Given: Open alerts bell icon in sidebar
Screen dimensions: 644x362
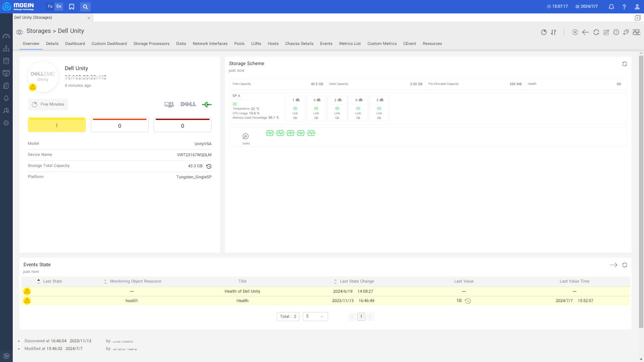Looking at the screenshot, I should click(x=6, y=98).
